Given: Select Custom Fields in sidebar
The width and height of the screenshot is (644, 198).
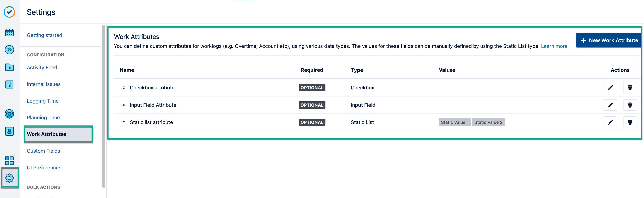Looking at the screenshot, I should pyautogui.click(x=43, y=151).
